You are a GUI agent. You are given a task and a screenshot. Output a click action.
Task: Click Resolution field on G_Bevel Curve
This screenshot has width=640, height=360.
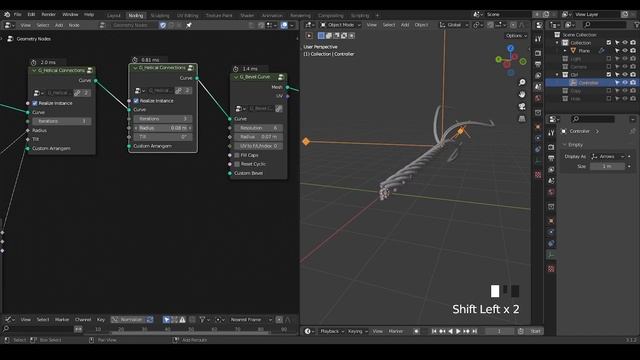(258, 128)
